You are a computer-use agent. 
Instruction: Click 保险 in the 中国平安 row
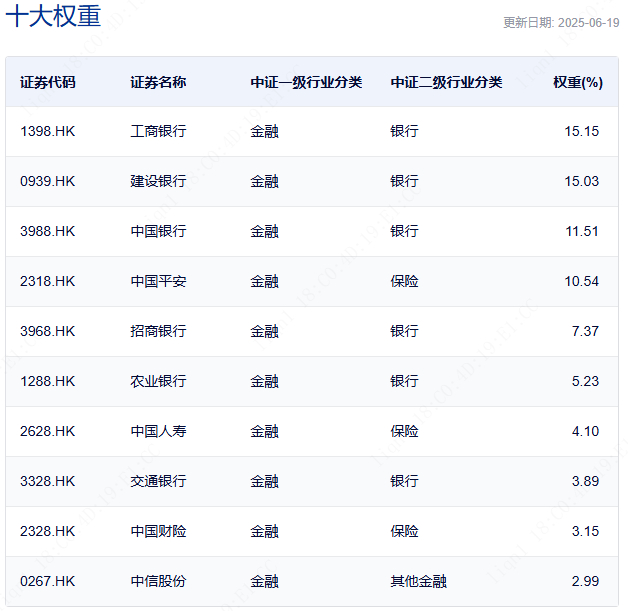[x=405, y=281]
